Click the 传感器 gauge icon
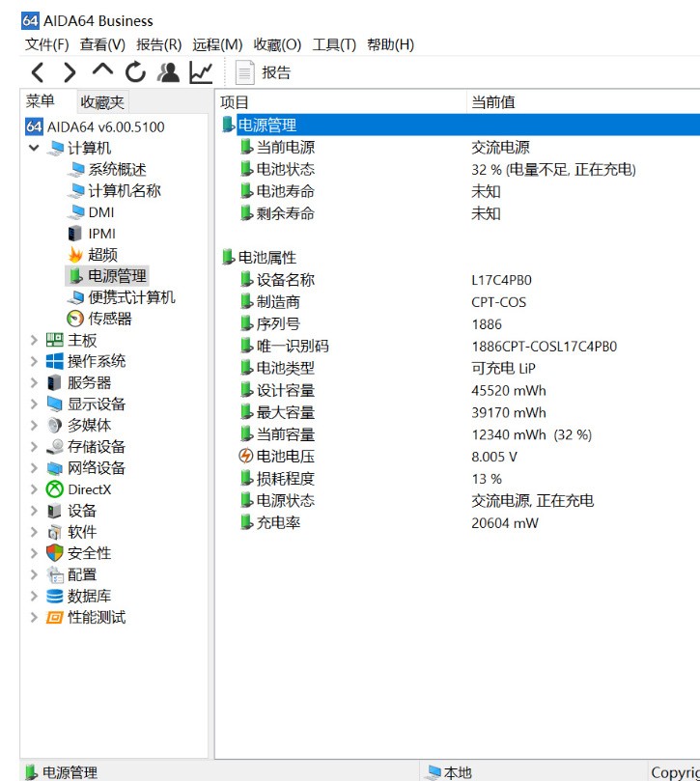 (75, 319)
